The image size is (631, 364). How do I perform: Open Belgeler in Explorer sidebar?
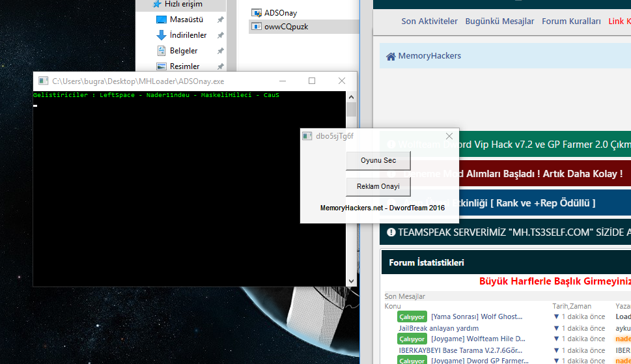(x=184, y=51)
